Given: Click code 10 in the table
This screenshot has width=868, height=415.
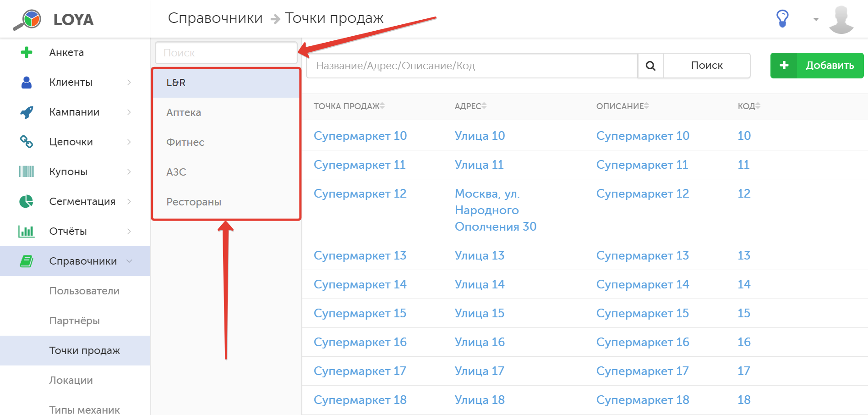Looking at the screenshot, I should 744,136.
